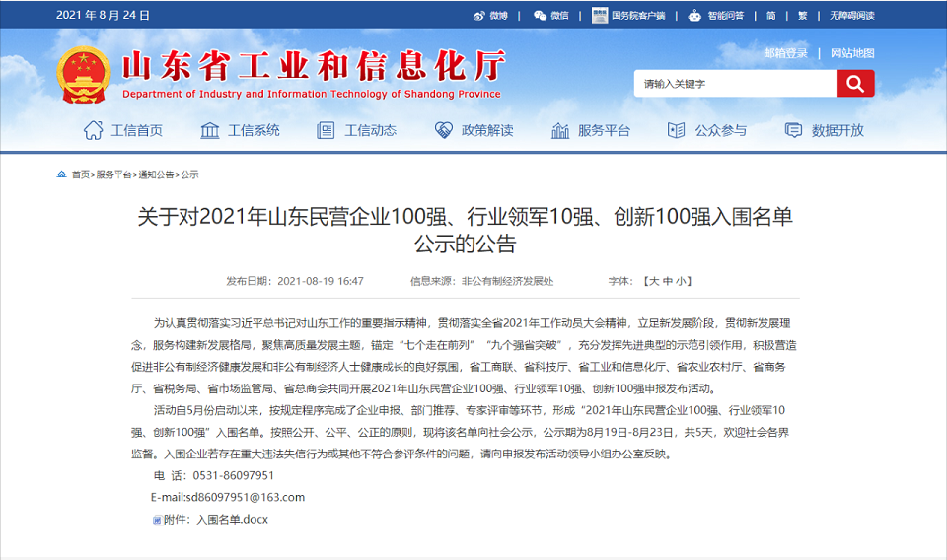
Task: Click the 国务院客户端 app icon
Action: tap(599, 15)
